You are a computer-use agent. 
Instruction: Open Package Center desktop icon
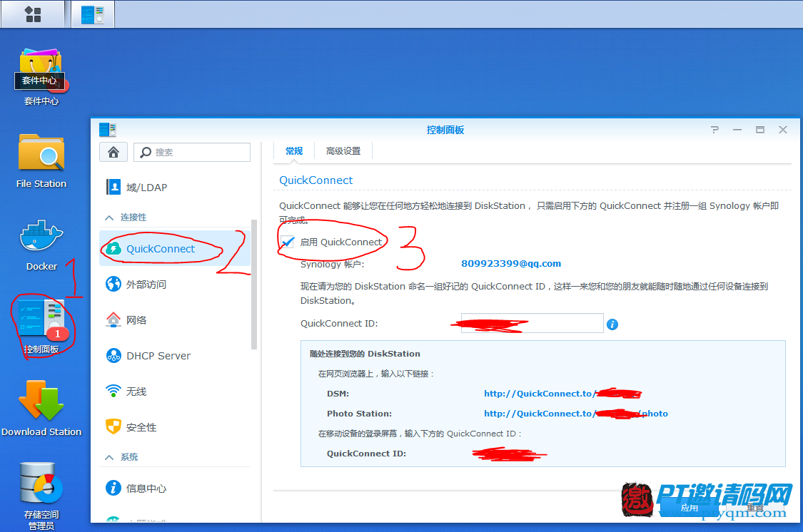pos(41,77)
